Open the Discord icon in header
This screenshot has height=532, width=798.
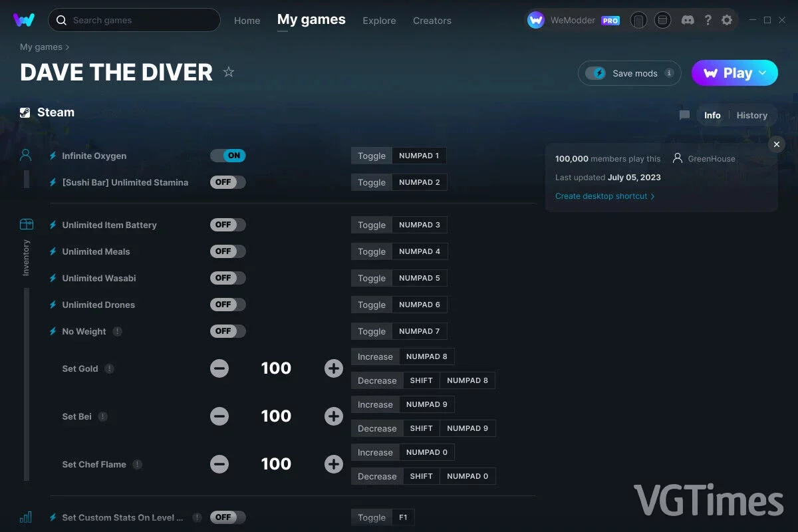[688, 20]
